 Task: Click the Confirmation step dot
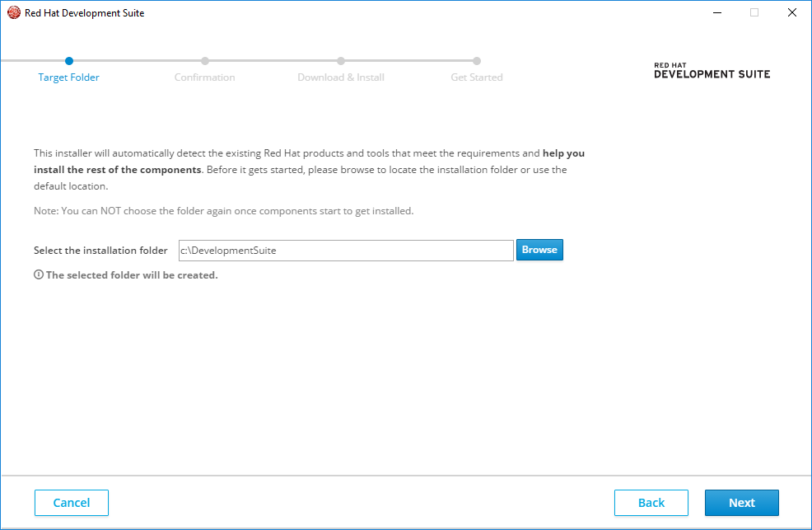[205, 60]
